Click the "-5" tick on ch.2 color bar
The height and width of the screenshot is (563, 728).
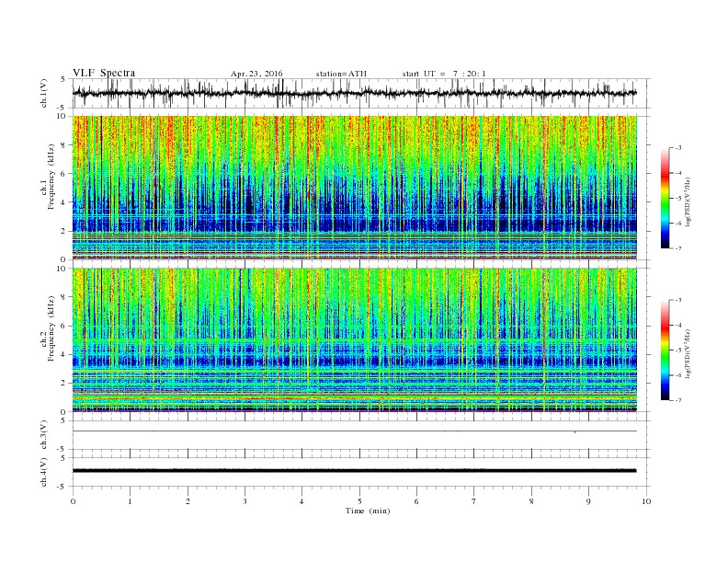pyautogui.click(x=677, y=350)
